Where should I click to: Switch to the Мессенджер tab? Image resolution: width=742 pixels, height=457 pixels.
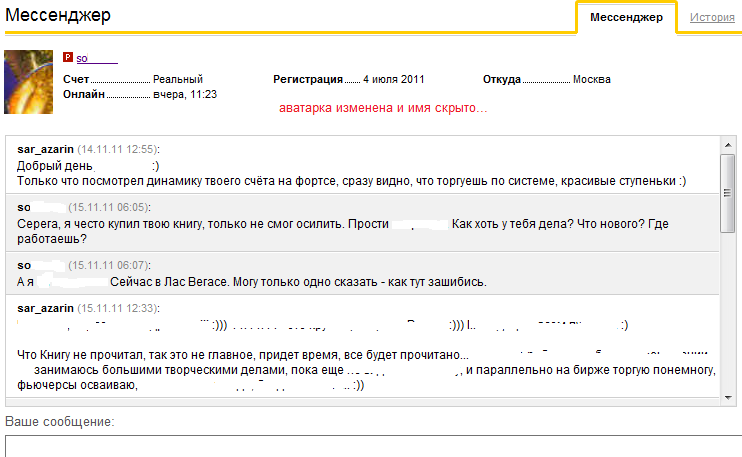[x=626, y=18]
